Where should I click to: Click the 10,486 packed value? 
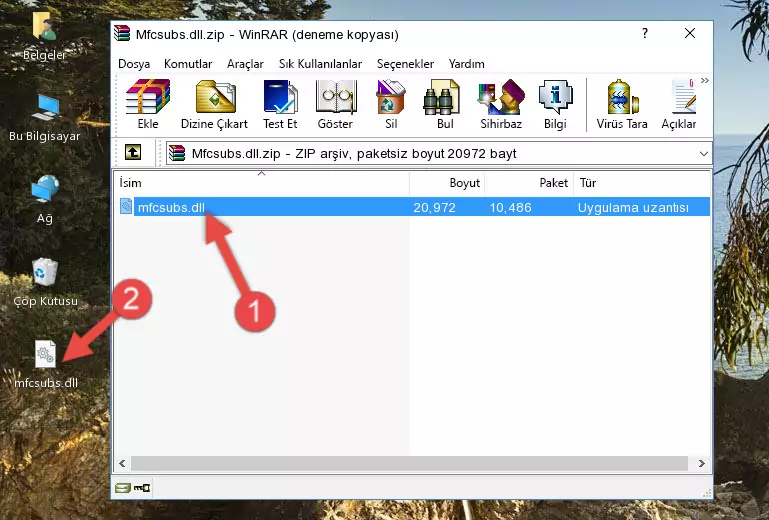510,208
